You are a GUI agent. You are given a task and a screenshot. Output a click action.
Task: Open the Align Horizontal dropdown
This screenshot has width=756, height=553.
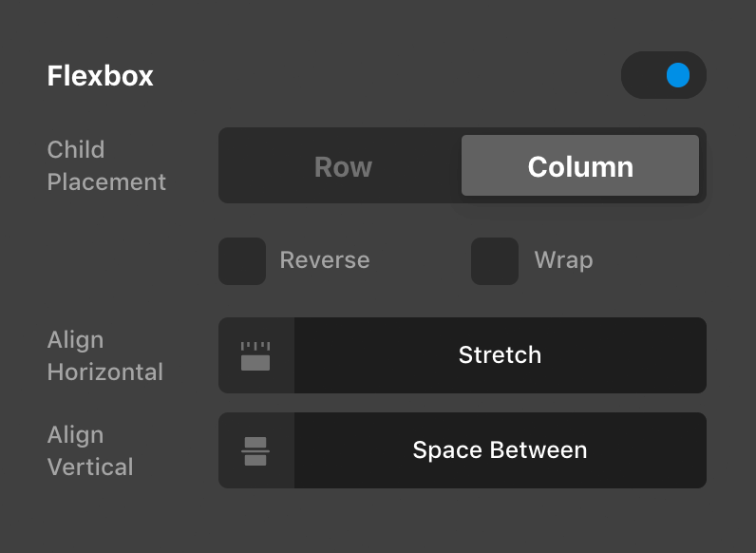500,355
